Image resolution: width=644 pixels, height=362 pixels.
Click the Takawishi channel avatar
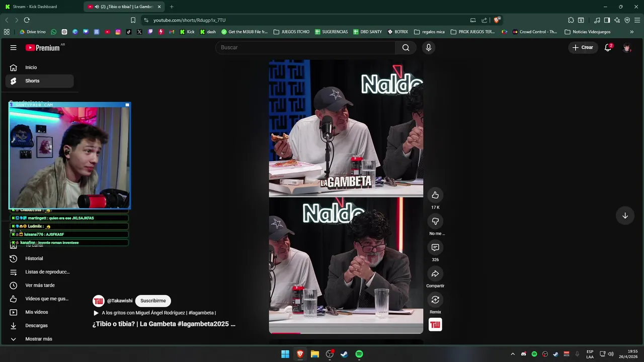[x=99, y=301]
